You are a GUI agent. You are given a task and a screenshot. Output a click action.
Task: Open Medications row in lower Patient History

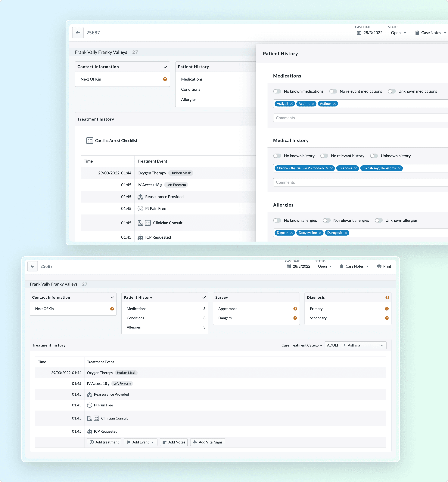coord(165,309)
